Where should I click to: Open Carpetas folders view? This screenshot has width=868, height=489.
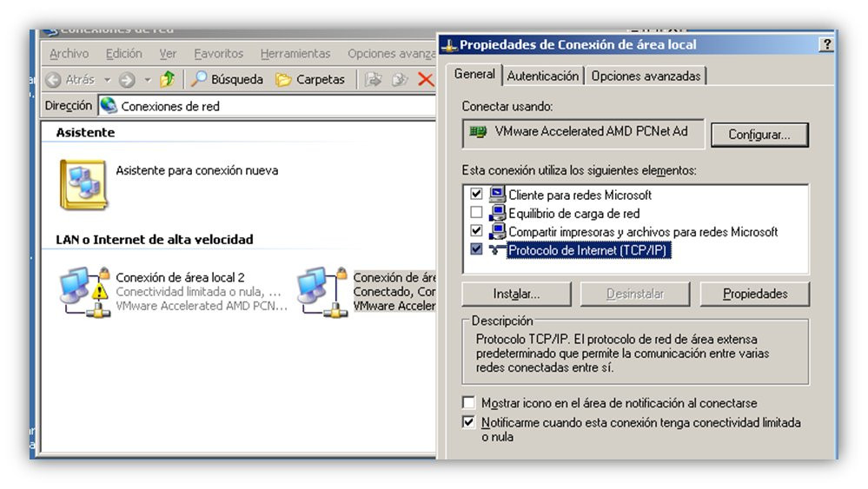[x=310, y=80]
